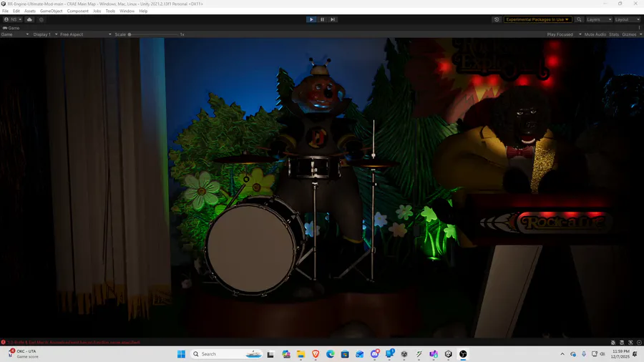The height and width of the screenshot is (362, 644).
Task: Click the microphone tray icon
Action: point(584,354)
